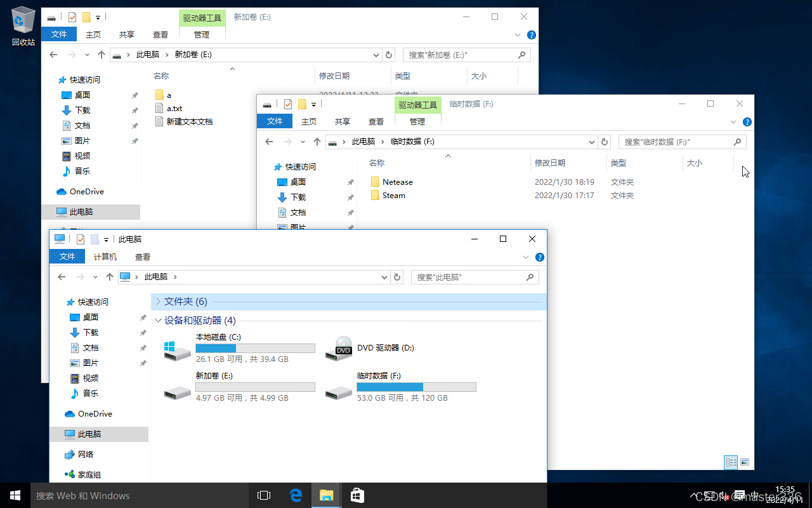Open address history dropdown in 此电脑 window
Screen dimensions: 812x508
pos(384,277)
